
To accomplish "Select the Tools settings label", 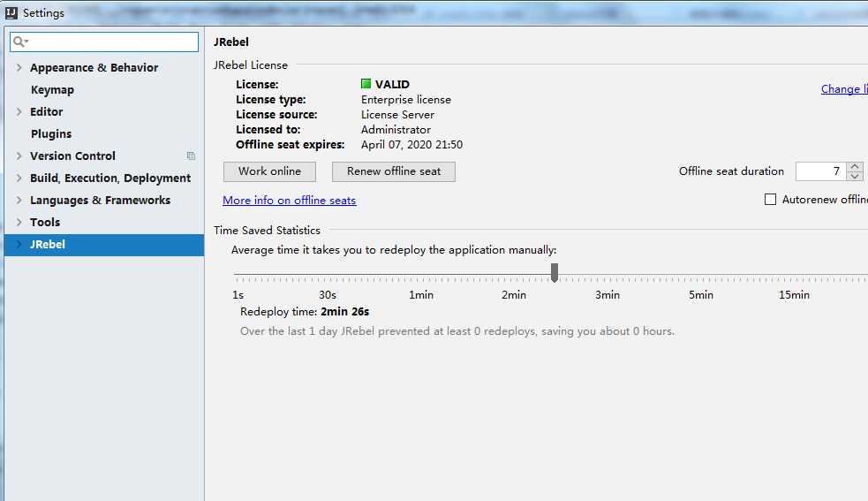I will click(45, 223).
